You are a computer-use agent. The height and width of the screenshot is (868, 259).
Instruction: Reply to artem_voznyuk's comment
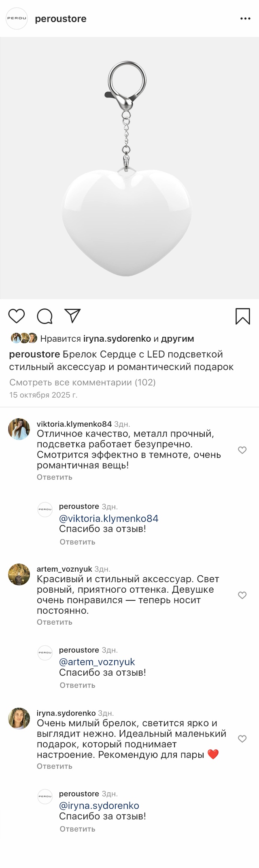coord(55,622)
